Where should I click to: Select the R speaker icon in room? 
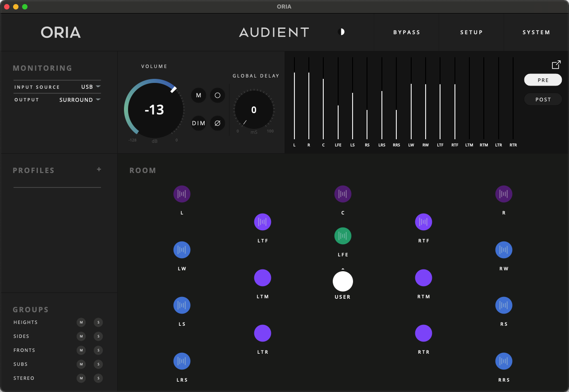tap(504, 194)
